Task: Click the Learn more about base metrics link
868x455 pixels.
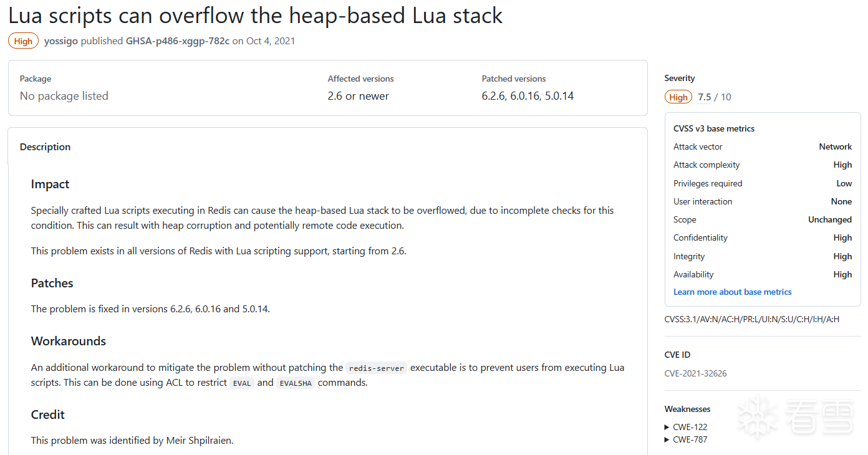Action: click(x=732, y=292)
